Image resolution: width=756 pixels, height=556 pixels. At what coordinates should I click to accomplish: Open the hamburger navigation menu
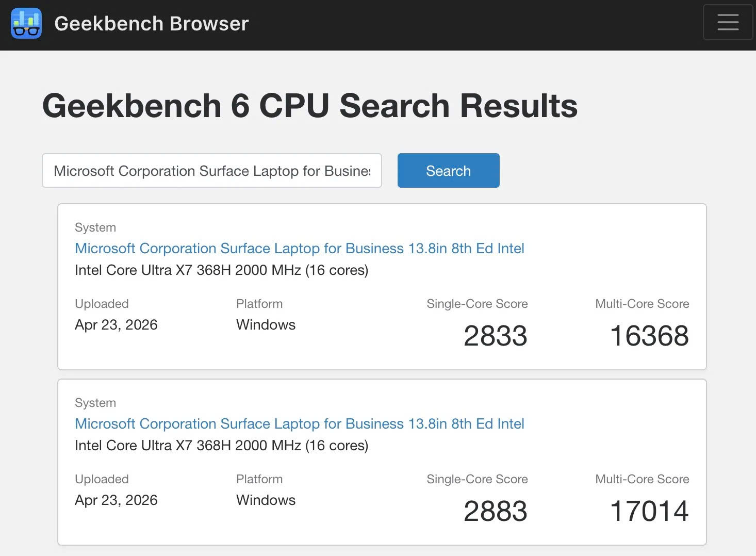728,22
